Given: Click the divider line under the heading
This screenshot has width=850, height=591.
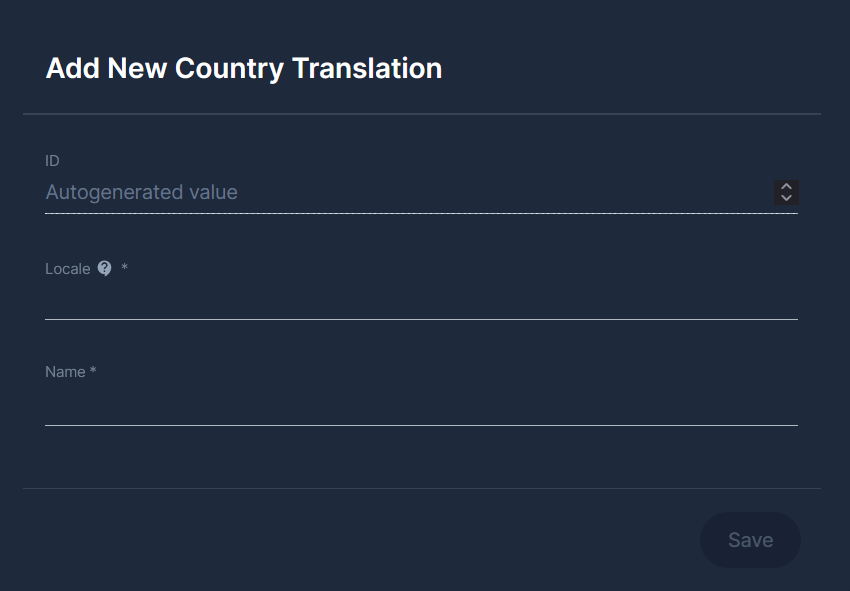Looking at the screenshot, I should tap(420, 114).
